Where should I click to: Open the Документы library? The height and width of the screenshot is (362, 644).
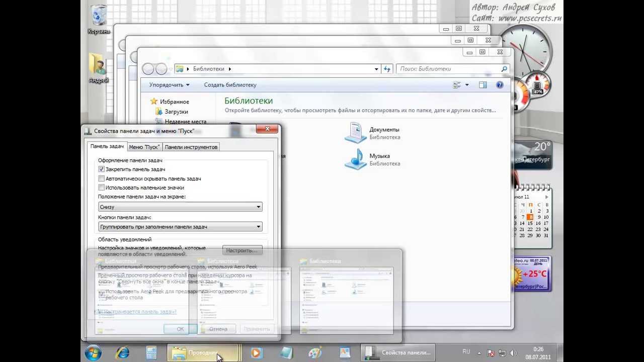point(372,133)
